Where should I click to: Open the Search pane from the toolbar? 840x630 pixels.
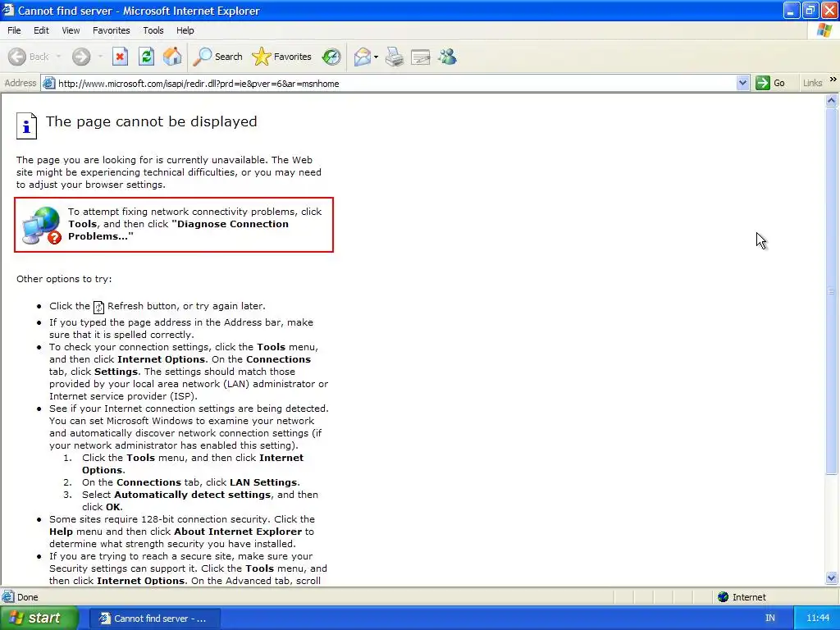(x=217, y=57)
